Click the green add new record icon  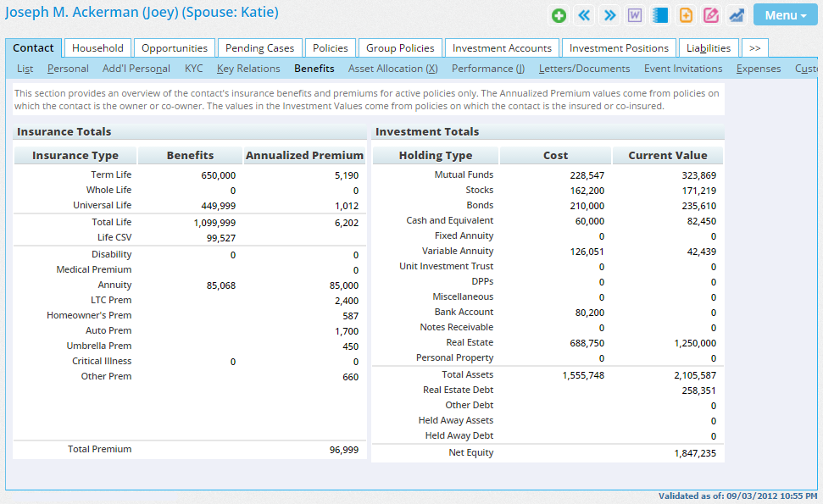coord(559,15)
